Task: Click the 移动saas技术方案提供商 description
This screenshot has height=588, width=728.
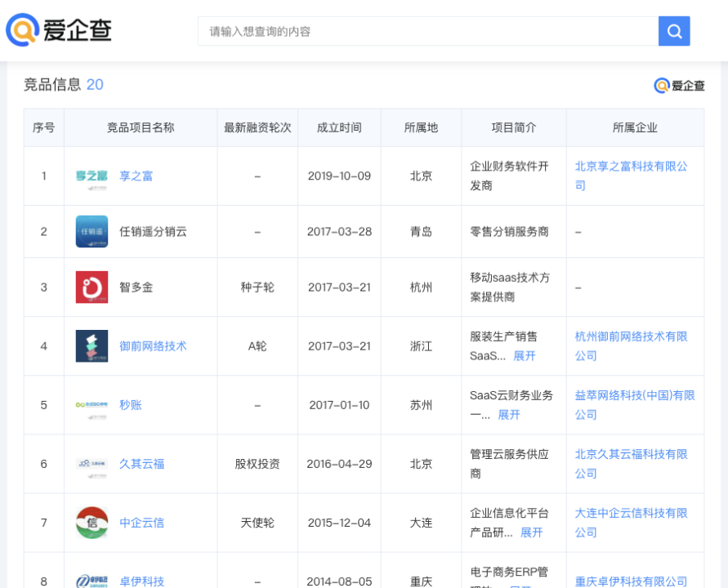Action: click(510, 287)
